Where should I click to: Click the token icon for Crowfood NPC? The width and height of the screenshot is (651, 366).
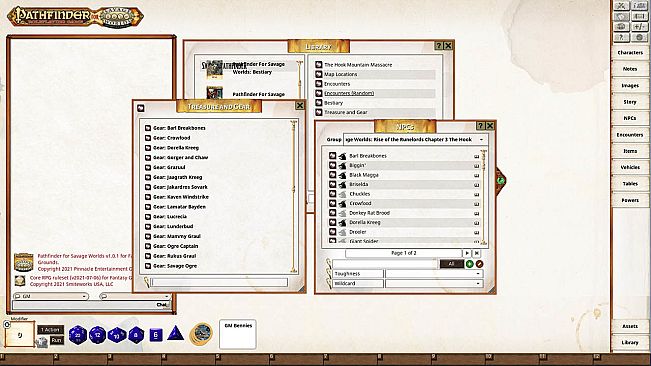pyautogui.click(x=342, y=203)
